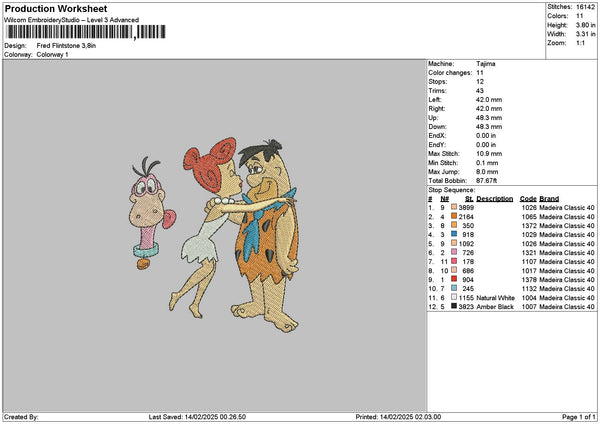Select the Height value 3.80 in
The image size is (600, 424).
[x=585, y=25]
